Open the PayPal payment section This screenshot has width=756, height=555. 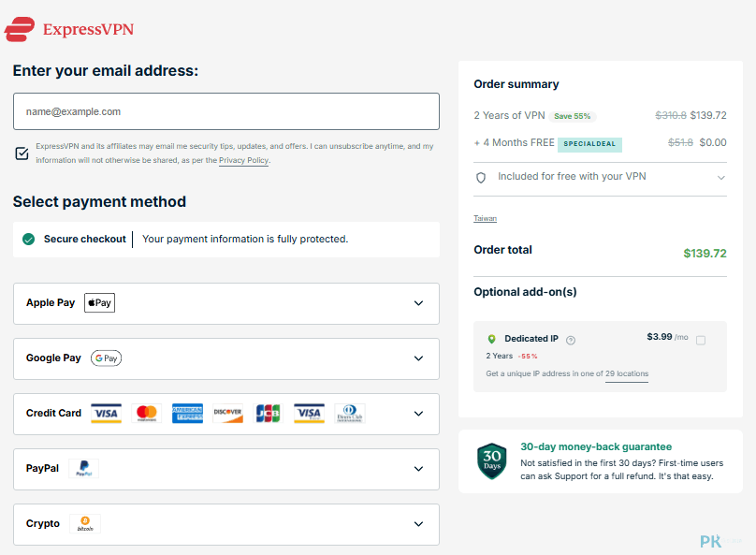click(226, 469)
